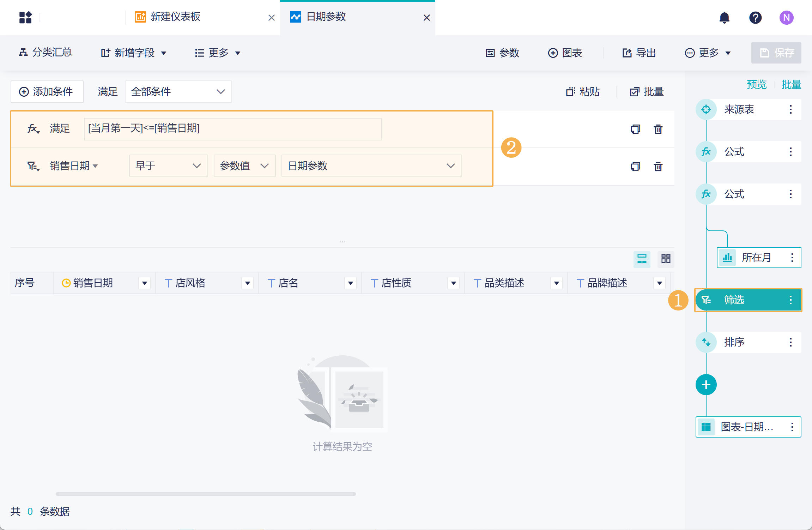Delete the formula condition row
Viewport: 812px width, 530px height.
658,129
